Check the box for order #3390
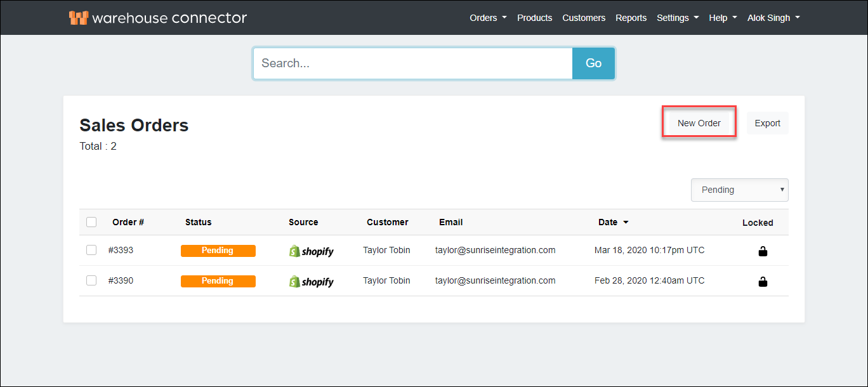 [x=91, y=280]
